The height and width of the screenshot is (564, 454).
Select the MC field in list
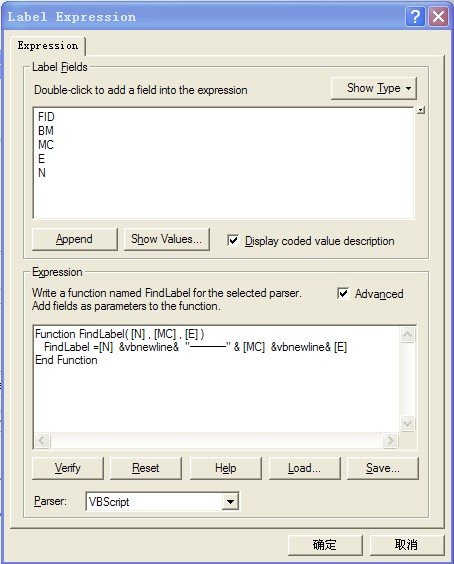tap(46, 145)
